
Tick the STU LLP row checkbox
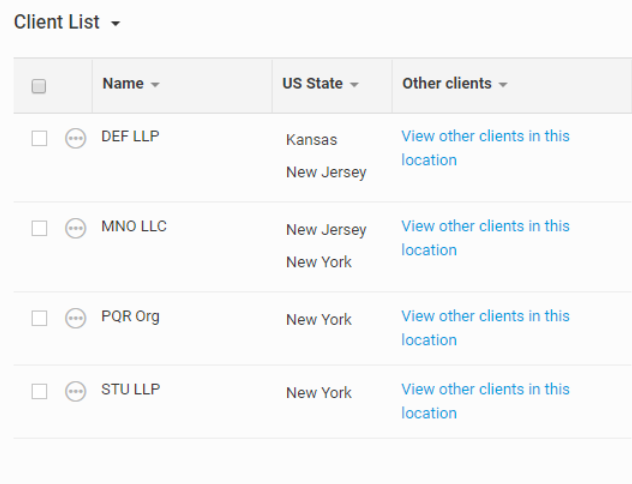39,392
